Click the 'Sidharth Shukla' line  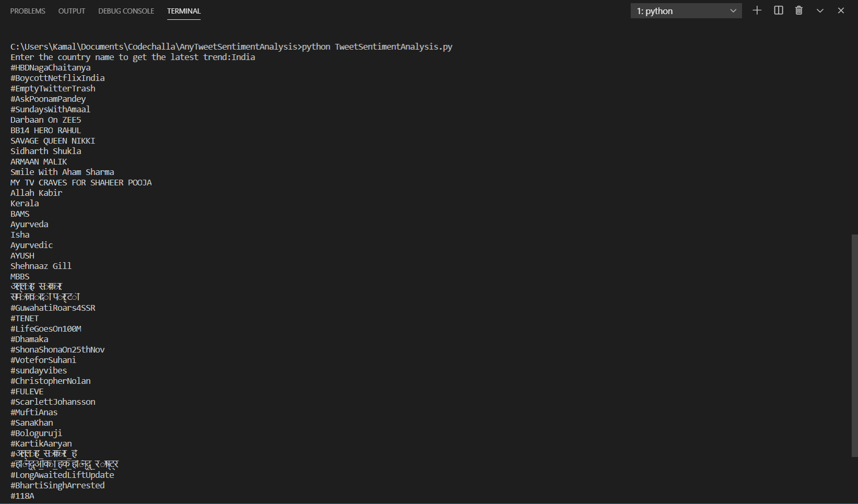46,151
